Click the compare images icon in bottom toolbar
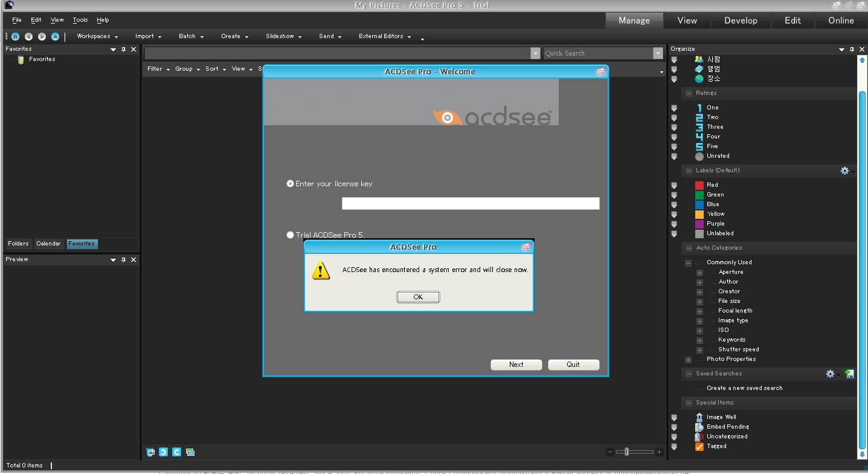Image resolution: width=868 pixels, height=474 pixels. click(x=190, y=452)
